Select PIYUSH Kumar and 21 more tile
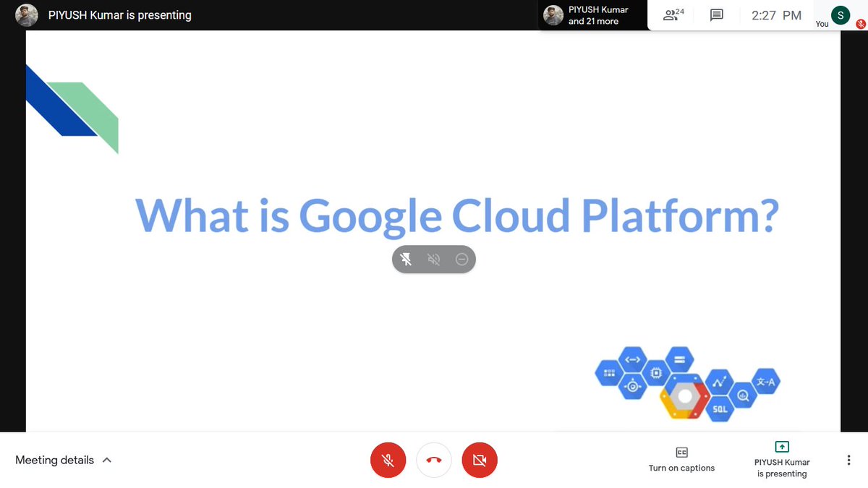 tap(592, 15)
